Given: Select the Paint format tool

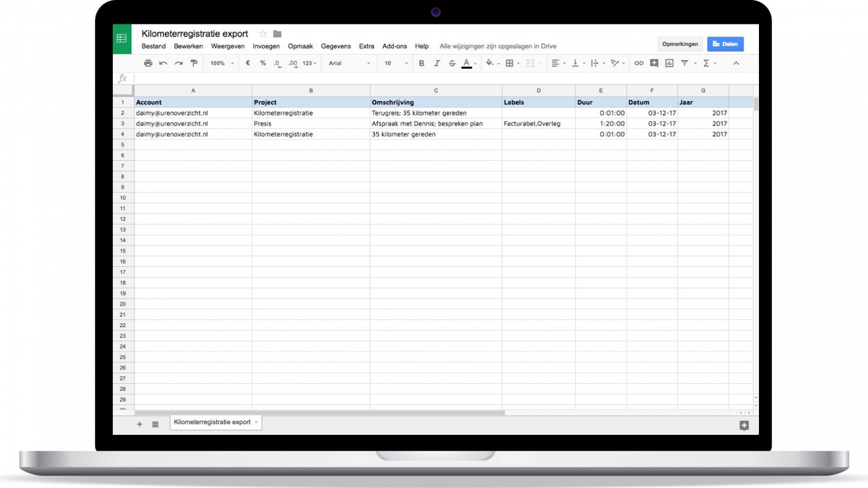Looking at the screenshot, I should pyautogui.click(x=194, y=63).
